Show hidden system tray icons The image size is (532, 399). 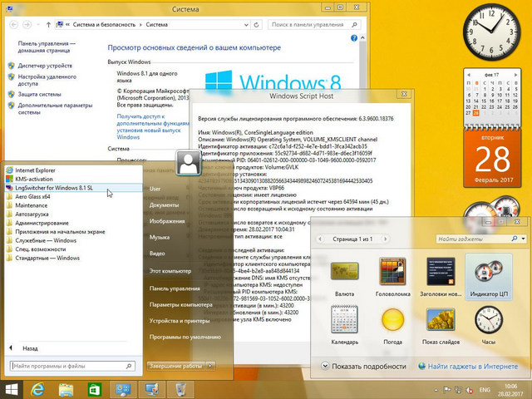tap(435, 389)
